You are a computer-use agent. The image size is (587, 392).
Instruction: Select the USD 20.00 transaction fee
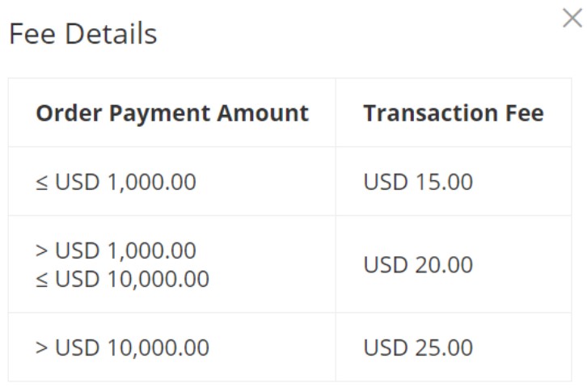click(418, 265)
